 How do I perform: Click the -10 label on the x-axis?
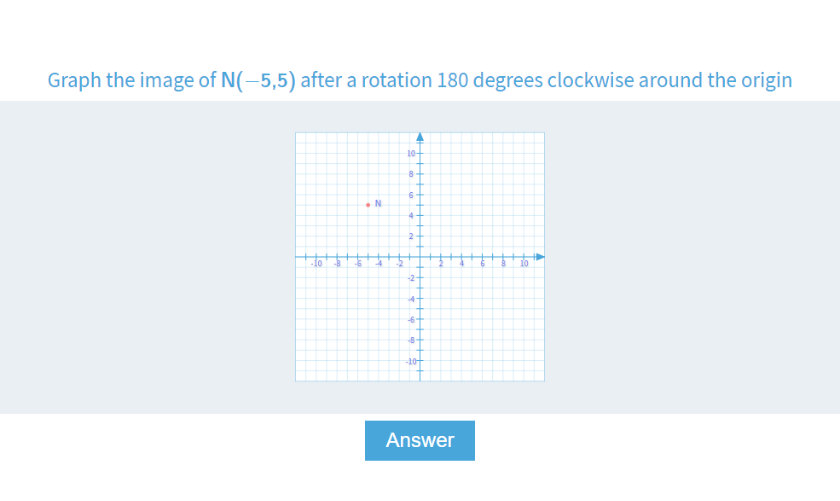coord(315,265)
